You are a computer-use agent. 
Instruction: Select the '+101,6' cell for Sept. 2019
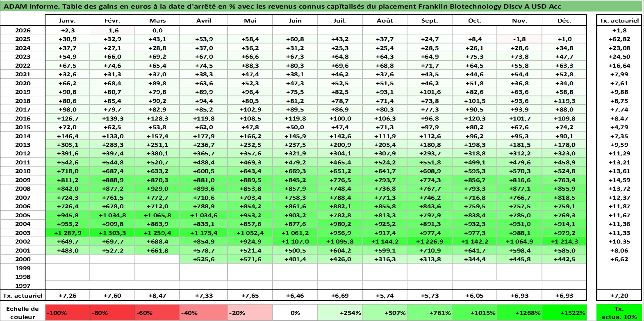(430, 92)
